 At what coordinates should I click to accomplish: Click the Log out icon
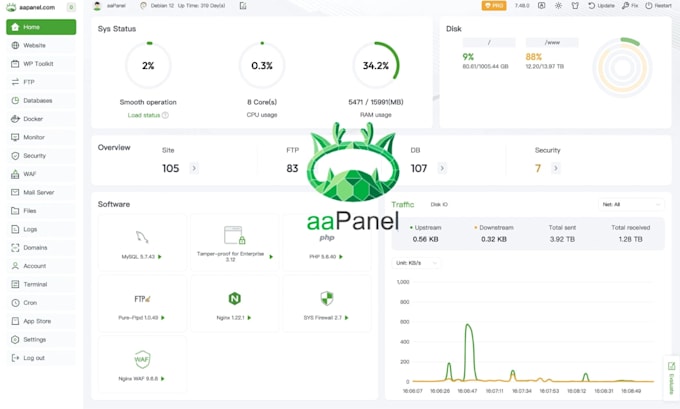(15, 358)
